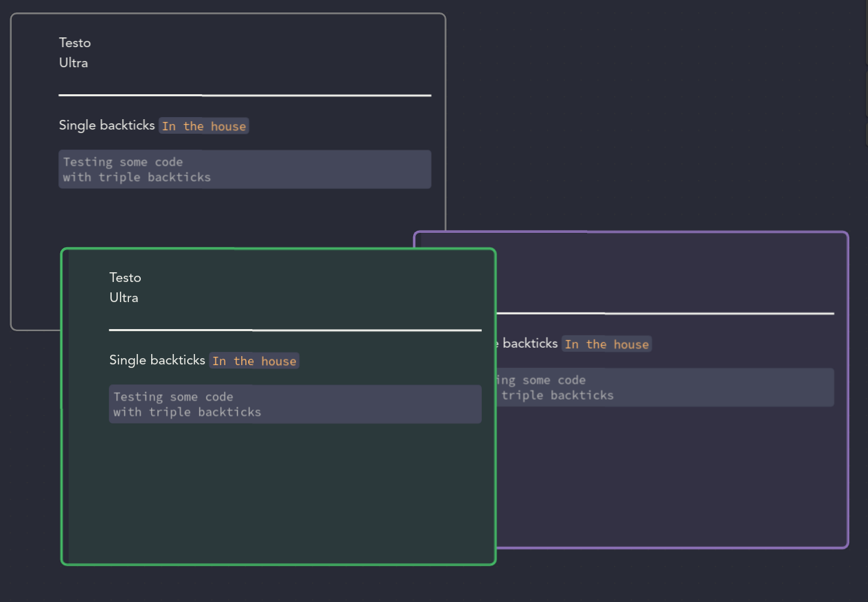Click "Single backticks" in the grey-bordered card

[107, 125]
